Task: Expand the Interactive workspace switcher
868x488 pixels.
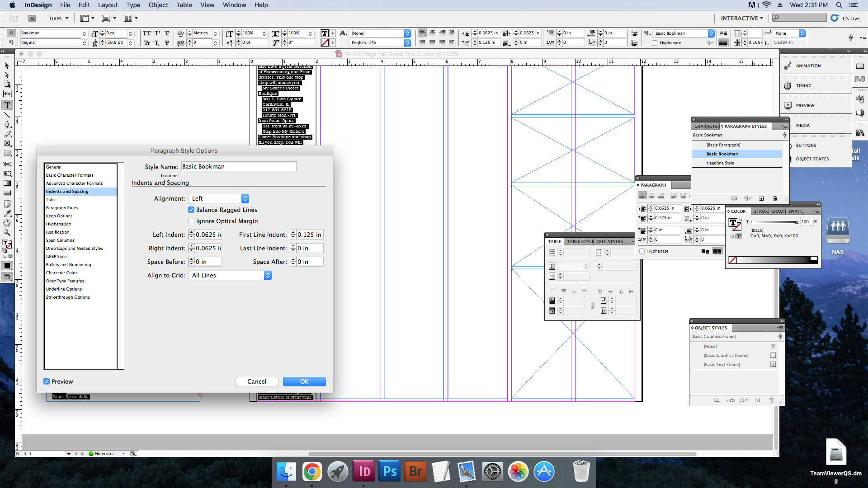Action: click(x=742, y=18)
